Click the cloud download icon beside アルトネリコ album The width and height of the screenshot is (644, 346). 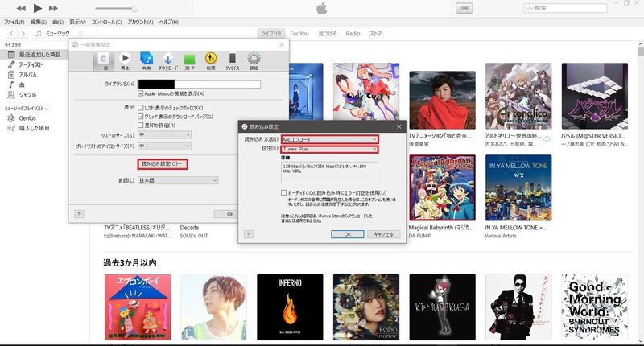[547, 139]
